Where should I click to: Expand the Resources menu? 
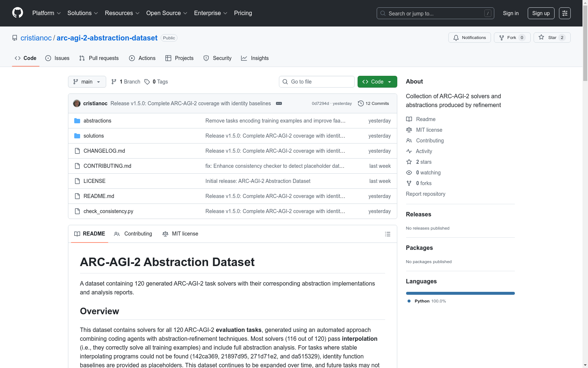122,13
